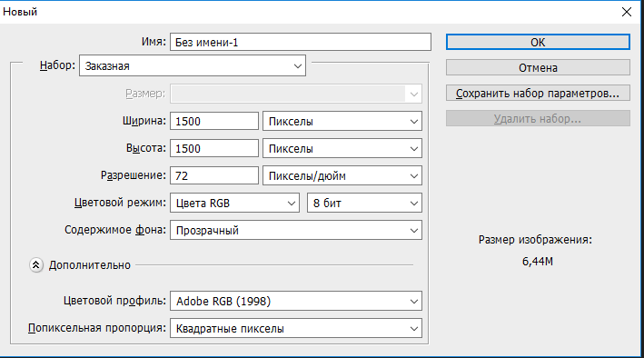The image size is (644, 358).
Task: Click the Ширина value field
Action: tap(214, 121)
